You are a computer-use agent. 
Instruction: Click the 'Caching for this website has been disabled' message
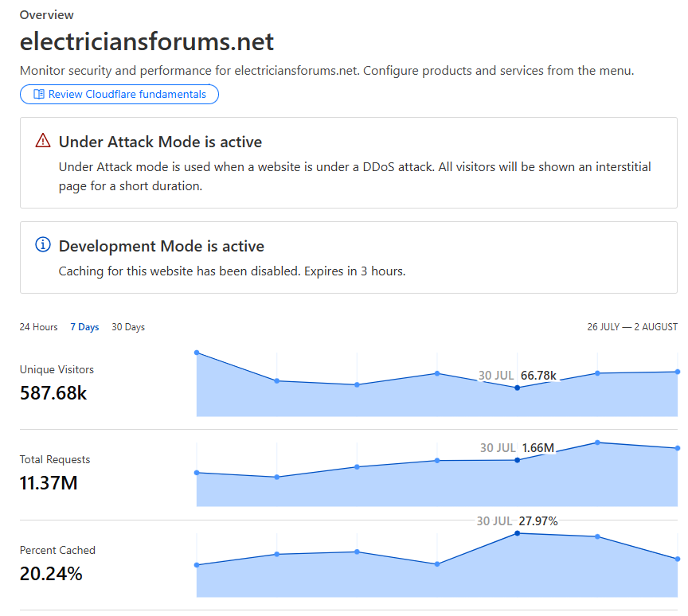[x=232, y=271]
